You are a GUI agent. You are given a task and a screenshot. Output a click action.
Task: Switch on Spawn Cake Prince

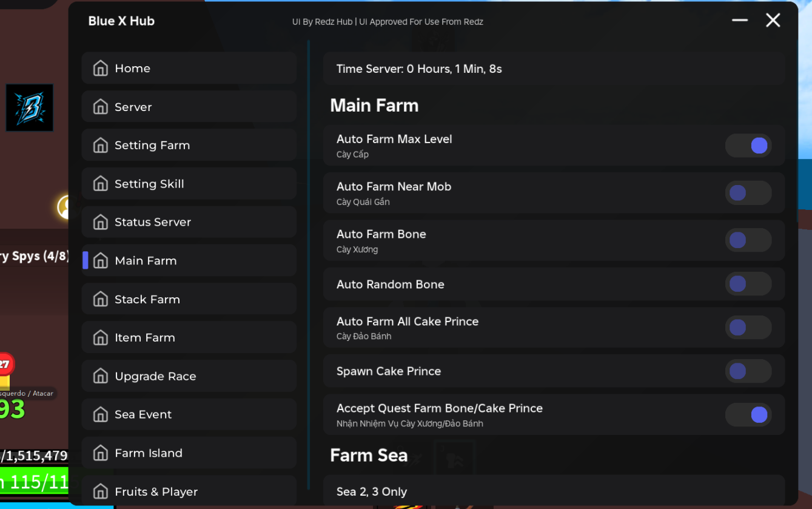point(748,371)
